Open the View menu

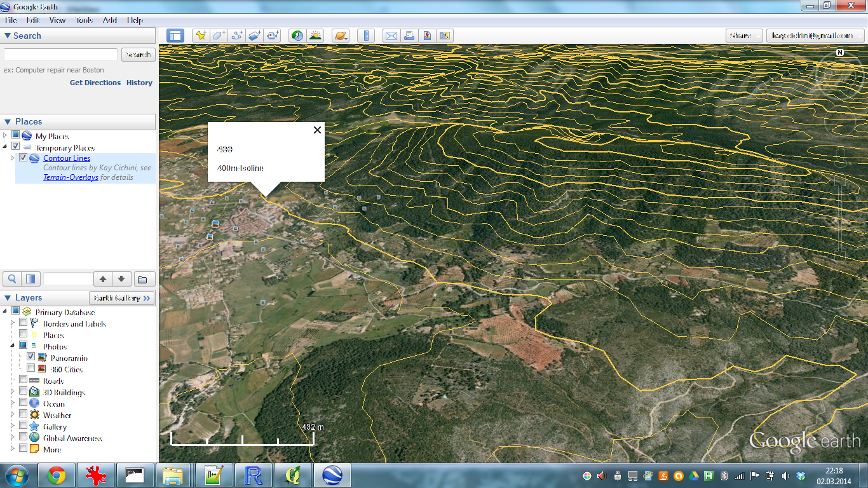pyautogui.click(x=57, y=20)
